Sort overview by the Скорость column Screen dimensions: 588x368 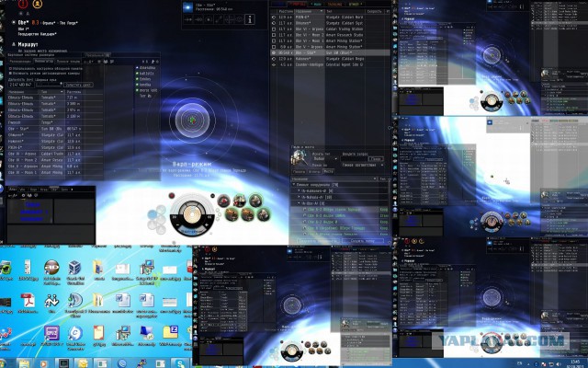click(374, 12)
